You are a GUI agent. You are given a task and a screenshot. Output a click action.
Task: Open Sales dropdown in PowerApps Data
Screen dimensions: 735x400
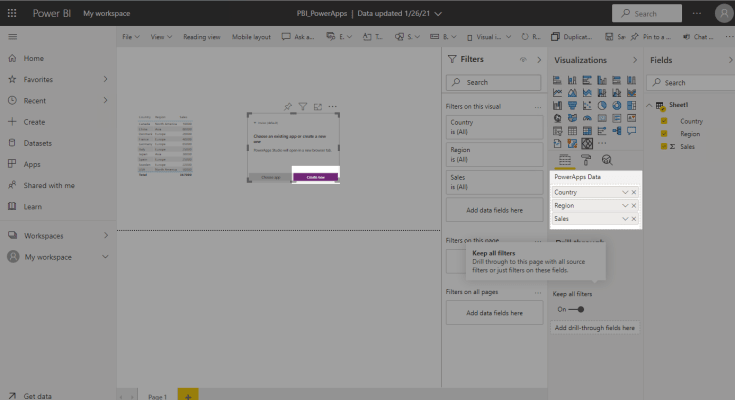point(625,219)
